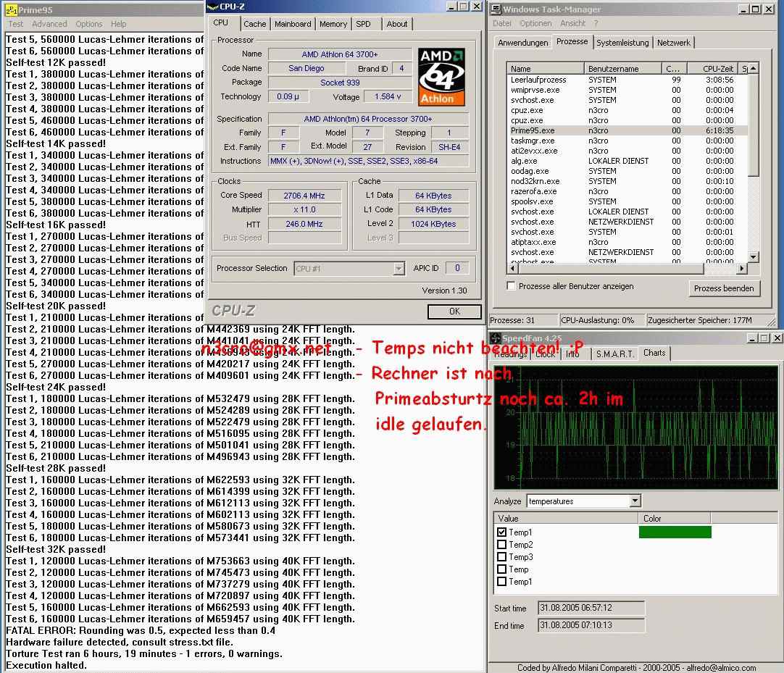This screenshot has width=784, height=673.
Task: Uncheck the Temp1 checkbox with green color
Action: coord(502,532)
